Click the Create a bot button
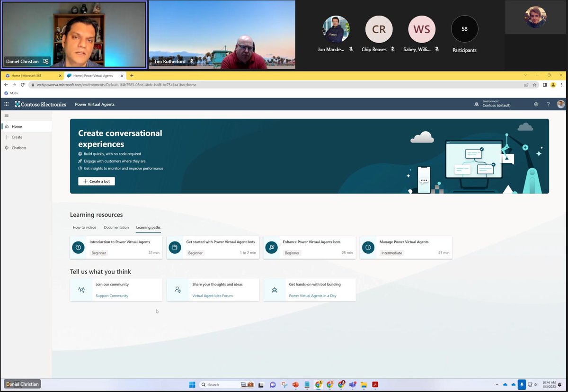 (97, 181)
